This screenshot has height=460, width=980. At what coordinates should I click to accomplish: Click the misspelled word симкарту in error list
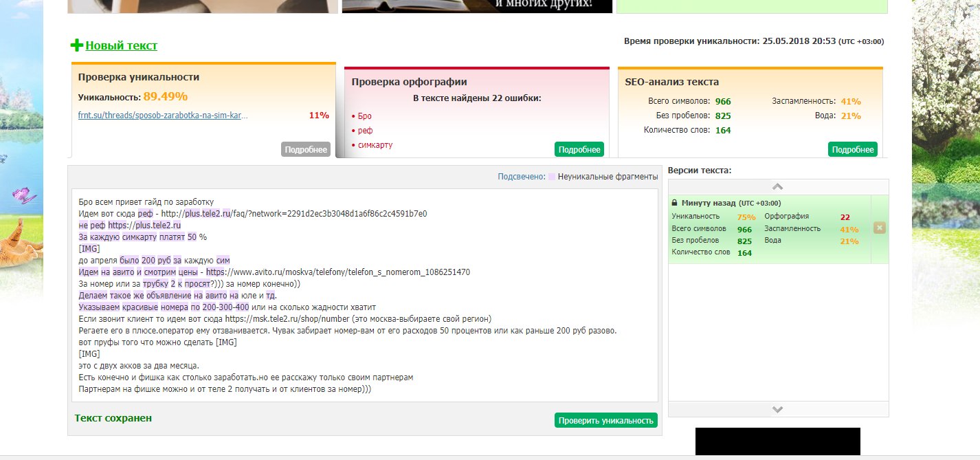[375, 145]
